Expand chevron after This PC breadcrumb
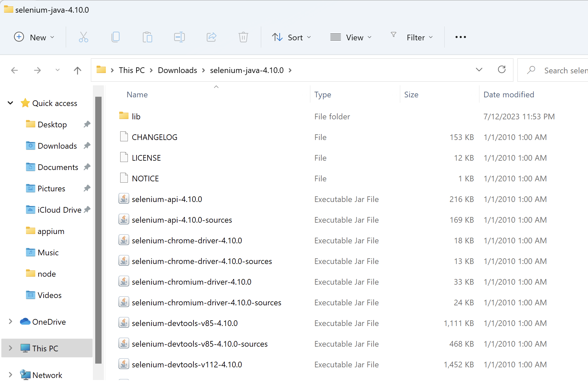Screen dimensions: 588x382 coord(151,70)
